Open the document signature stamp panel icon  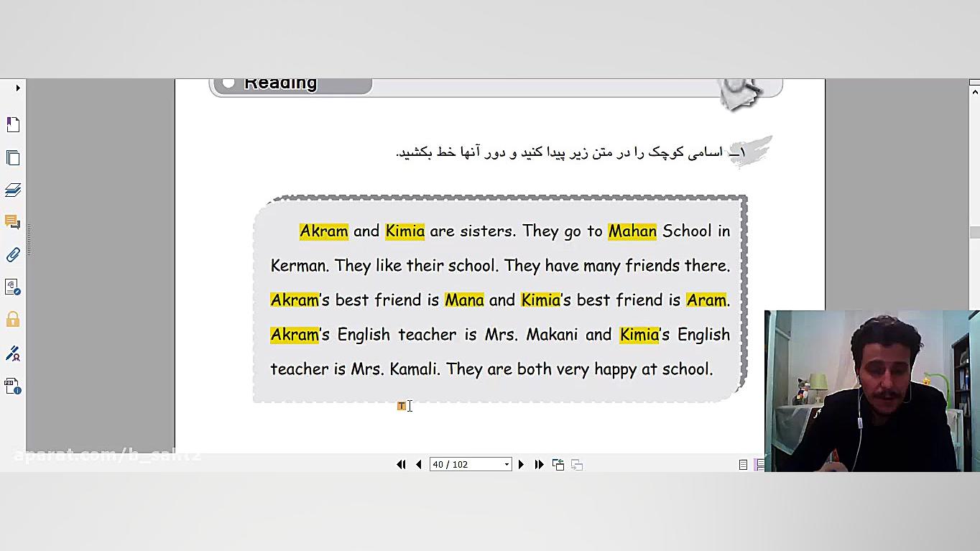[13, 287]
